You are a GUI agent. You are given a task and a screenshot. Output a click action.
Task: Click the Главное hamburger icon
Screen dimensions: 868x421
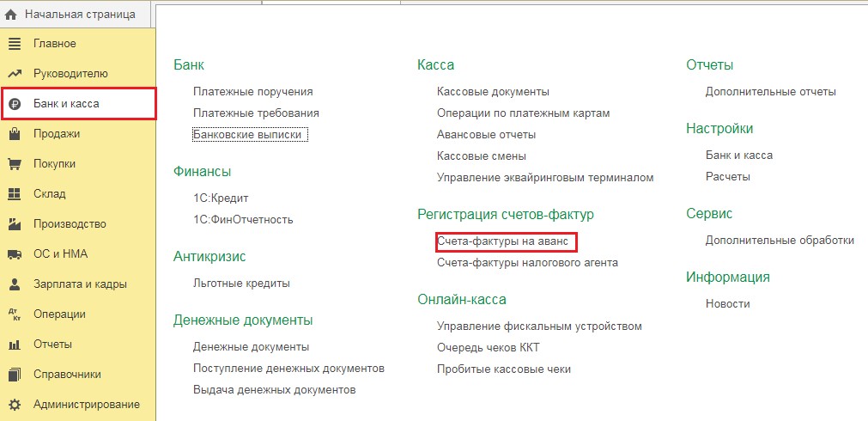15,43
